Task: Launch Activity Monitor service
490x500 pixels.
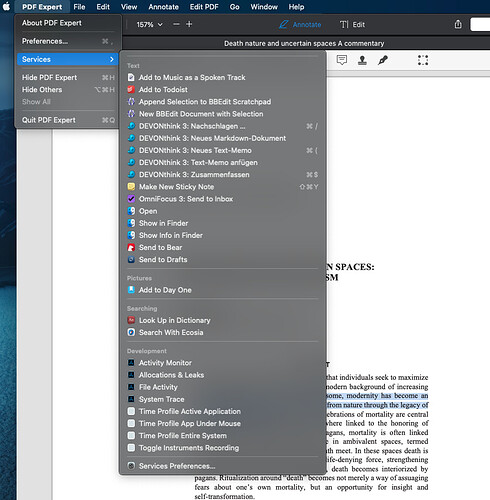Action: click(x=223, y=363)
